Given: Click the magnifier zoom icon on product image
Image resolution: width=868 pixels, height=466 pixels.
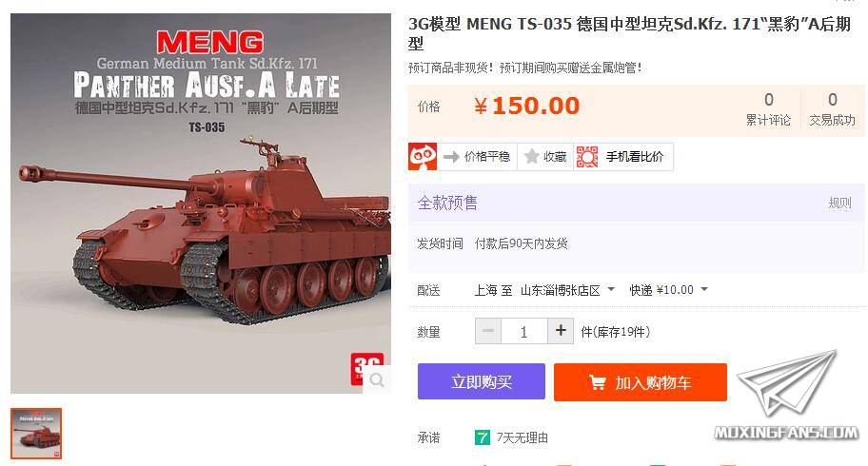Looking at the screenshot, I should click(x=378, y=380).
